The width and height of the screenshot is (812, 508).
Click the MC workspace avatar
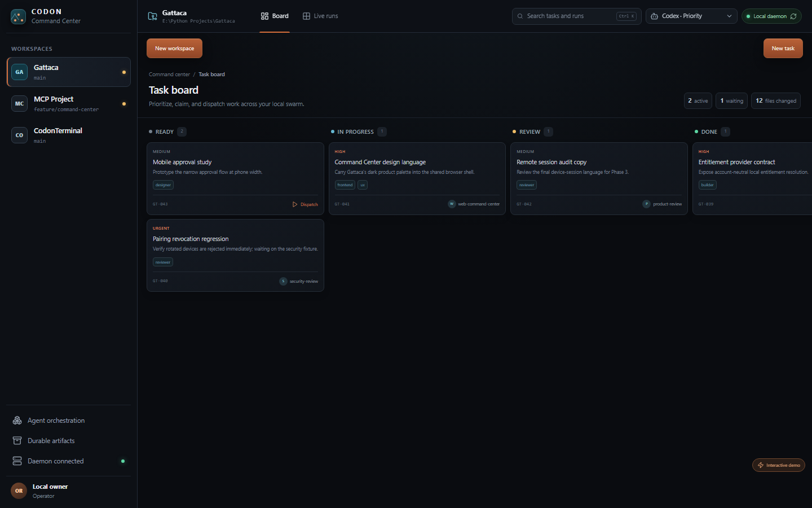[x=19, y=104]
